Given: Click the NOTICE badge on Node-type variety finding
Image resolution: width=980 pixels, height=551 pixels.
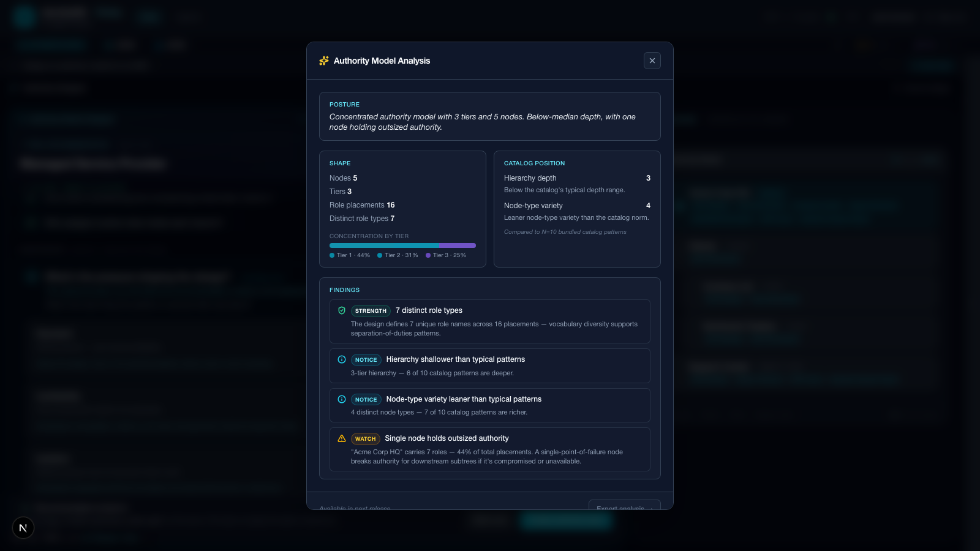Looking at the screenshot, I should [x=366, y=400].
